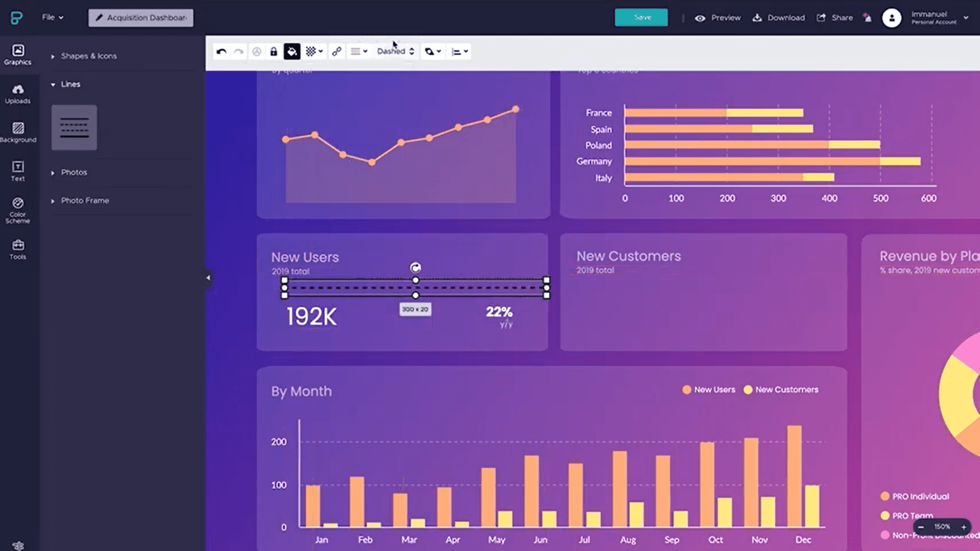Open the opacity grid dropdown
The height and width of the screenshot is (551, 980).
point(314,52)
